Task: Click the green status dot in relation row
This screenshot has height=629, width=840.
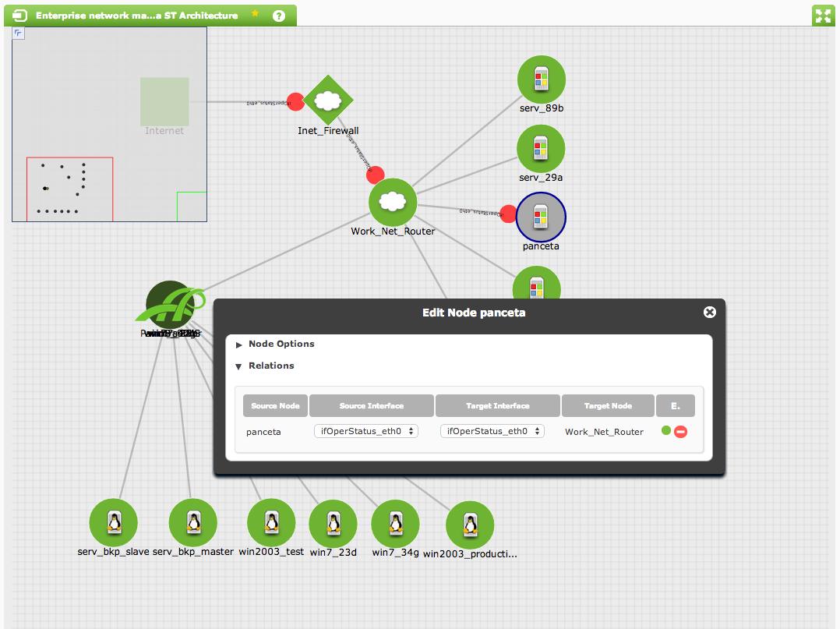Action: [666, 430]
